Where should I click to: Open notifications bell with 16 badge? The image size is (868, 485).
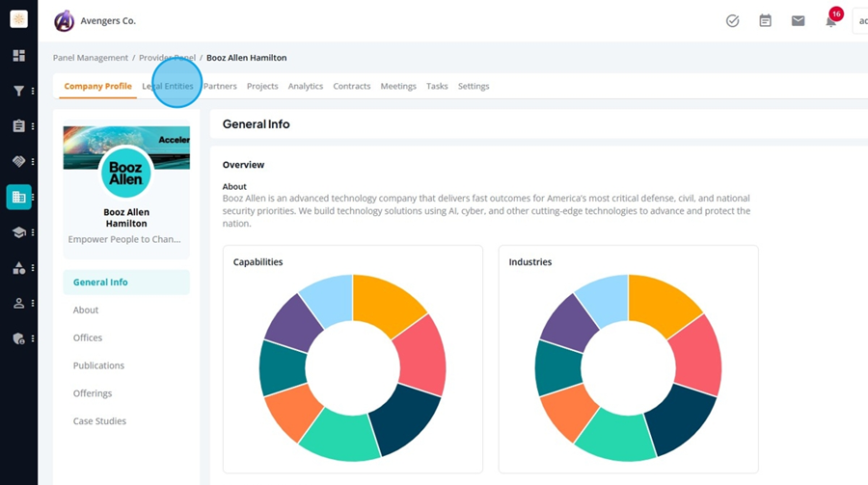[x=831, y=20]
